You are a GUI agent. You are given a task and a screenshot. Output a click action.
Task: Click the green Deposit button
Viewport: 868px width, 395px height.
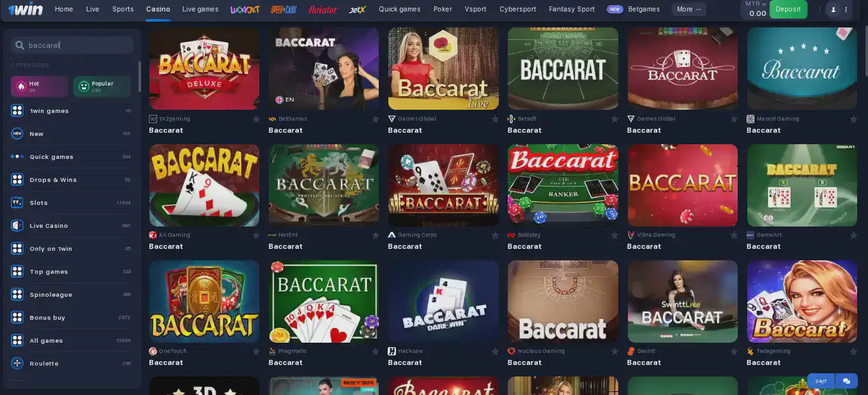(x=788, y=10)
